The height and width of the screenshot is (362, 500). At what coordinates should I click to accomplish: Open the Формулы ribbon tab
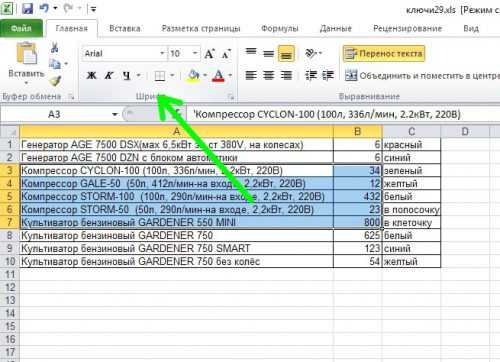pos(279,28)
